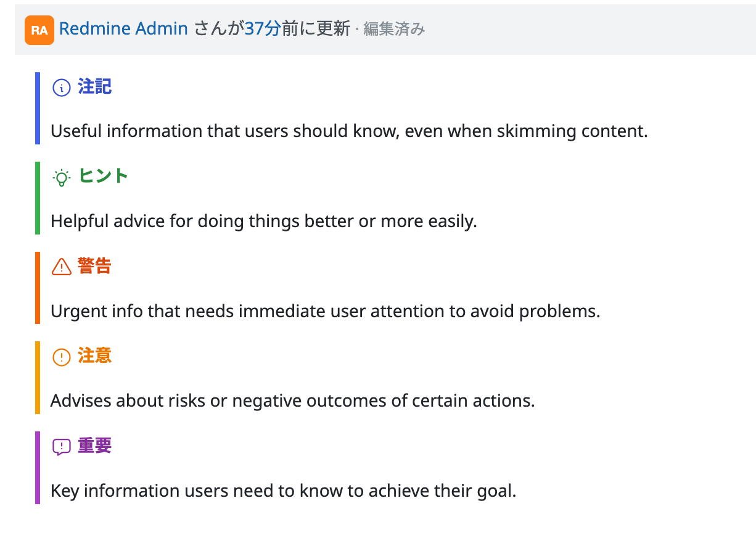Click the purple important speech-bubble icon
This screenshot has height=548, width=756.
click(62, 447)
